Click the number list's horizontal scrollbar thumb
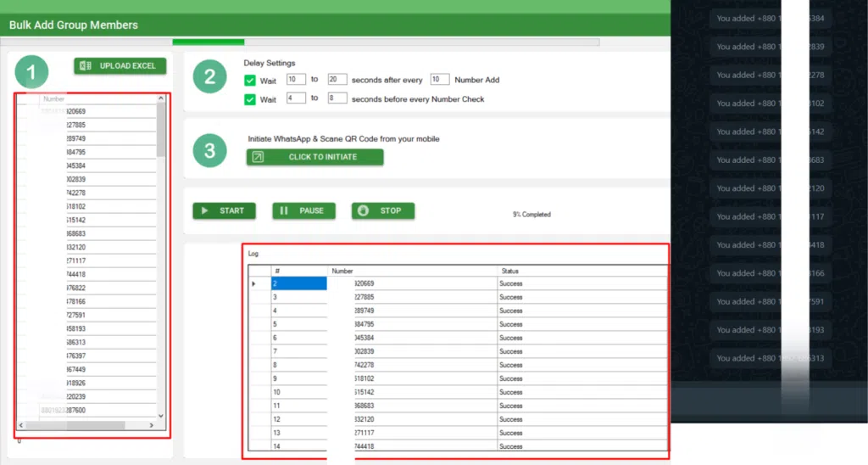The width and height of the screenshot is (868, 465). (x=75, y=425)
